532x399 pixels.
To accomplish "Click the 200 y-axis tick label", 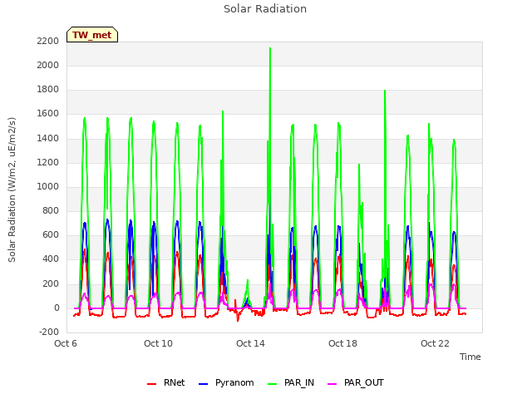I will (51, 283).
